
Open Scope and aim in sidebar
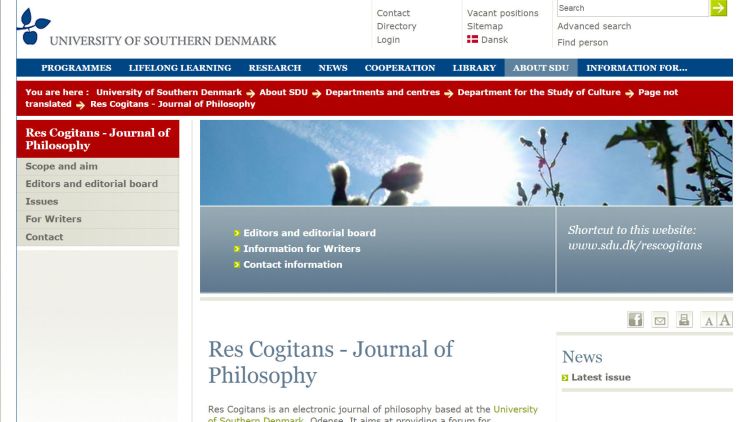pos(98,166)
